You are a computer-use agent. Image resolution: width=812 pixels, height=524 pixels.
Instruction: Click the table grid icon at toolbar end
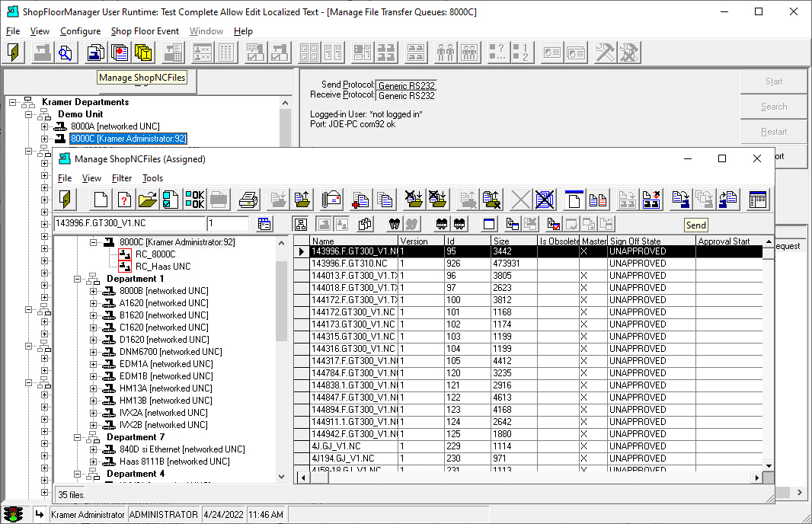758,200
